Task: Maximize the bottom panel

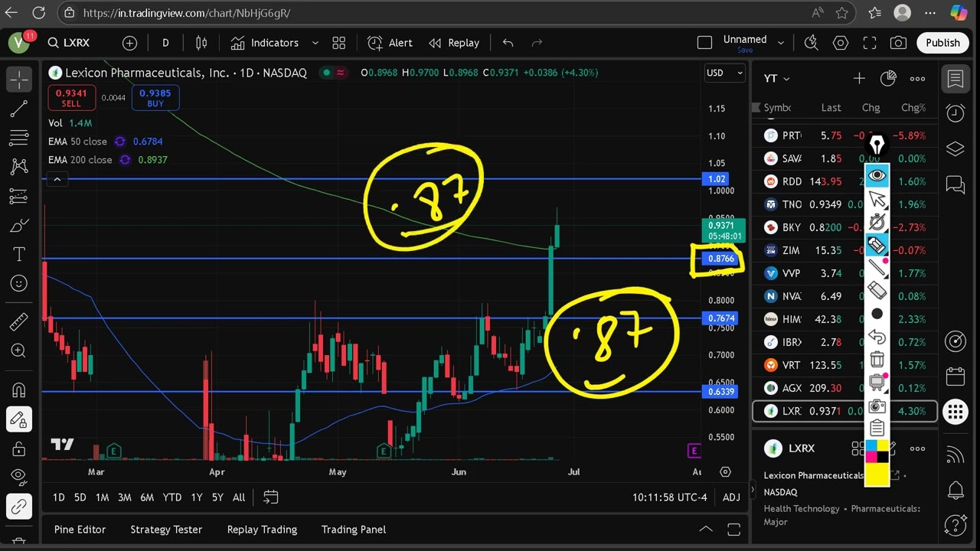Action: pos(733,530)
